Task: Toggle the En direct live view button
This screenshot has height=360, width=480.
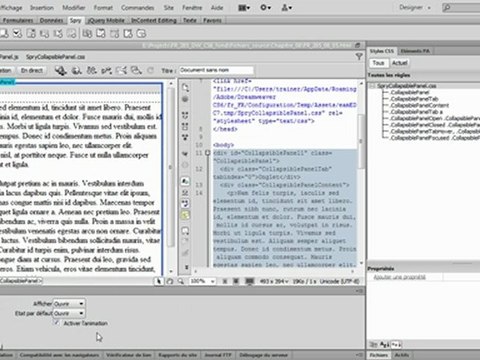Action: (x=32, y=70)
